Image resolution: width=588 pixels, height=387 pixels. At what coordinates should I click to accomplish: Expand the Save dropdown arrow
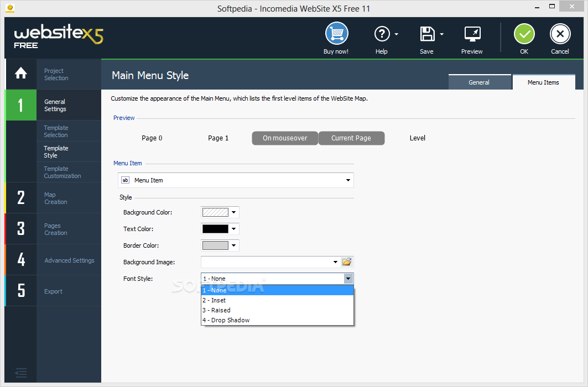442,34
